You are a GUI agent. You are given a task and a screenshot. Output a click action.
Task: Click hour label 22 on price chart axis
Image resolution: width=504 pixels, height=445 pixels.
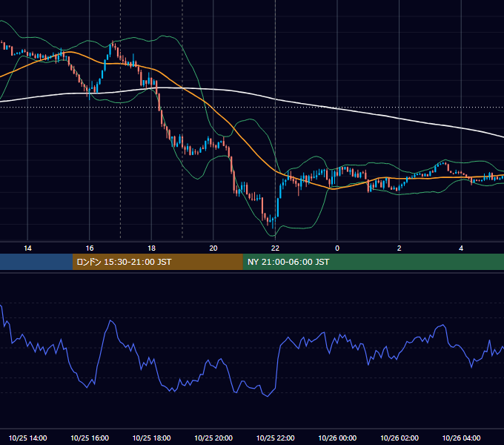click(x=276, y=248)
